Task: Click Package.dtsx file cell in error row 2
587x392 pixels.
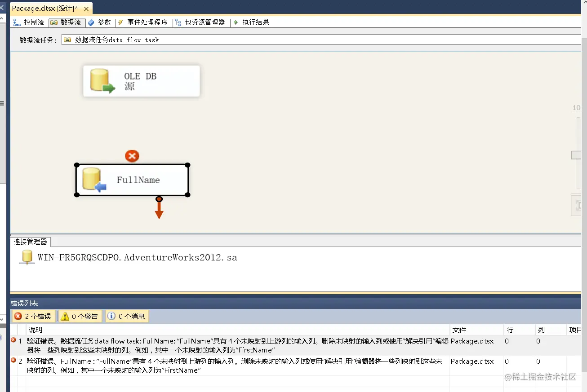Action: [472, 361]
